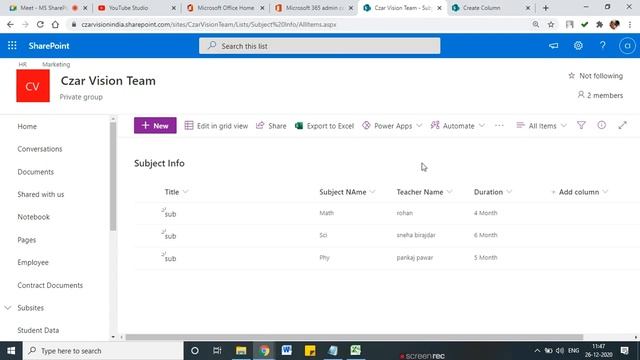Open Pages in the site navigation
Image resolution: width=640 pixels, height=360 pixels.
click(27, 240)
